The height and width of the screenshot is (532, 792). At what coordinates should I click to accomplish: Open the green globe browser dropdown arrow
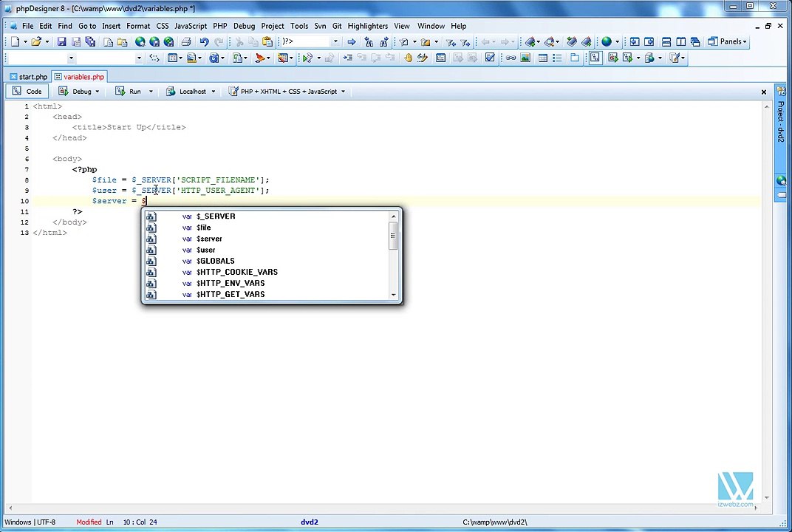click(x=617, y=42)
